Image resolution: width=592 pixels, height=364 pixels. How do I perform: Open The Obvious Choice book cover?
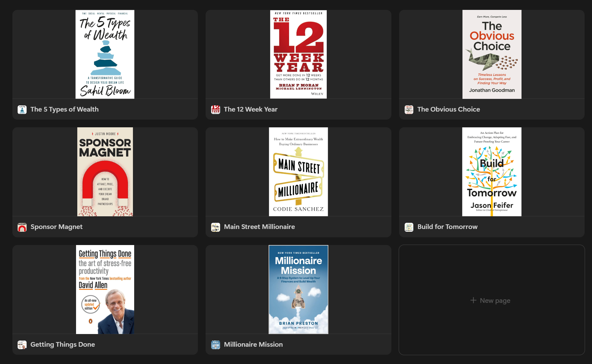pyautogui.click(x=492, y=54)
